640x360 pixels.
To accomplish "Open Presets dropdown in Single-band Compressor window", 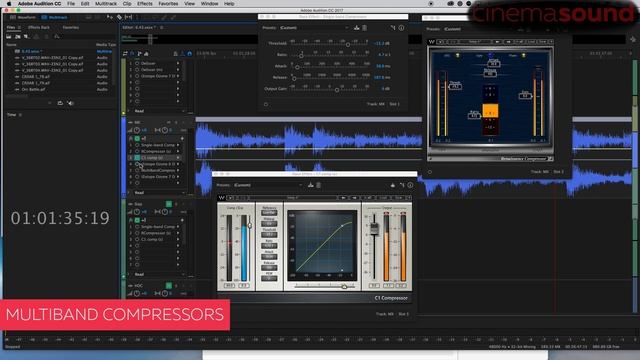I will point(314,28).
